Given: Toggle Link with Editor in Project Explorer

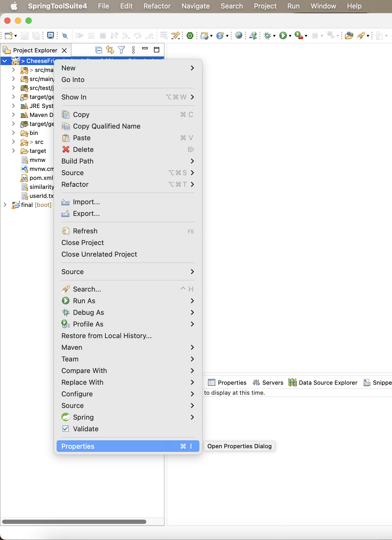Looking at the screenshot, I should [x=110, y=50].
